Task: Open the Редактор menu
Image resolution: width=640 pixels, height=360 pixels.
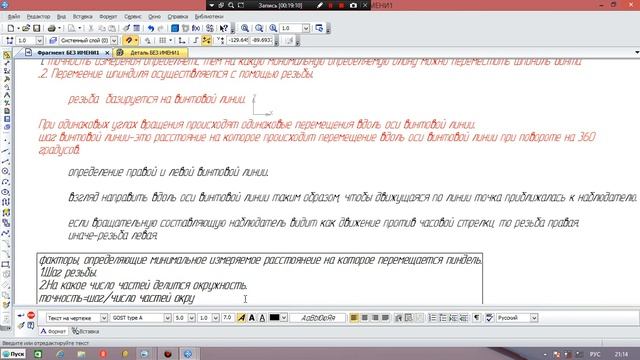Action: [38, 17]
